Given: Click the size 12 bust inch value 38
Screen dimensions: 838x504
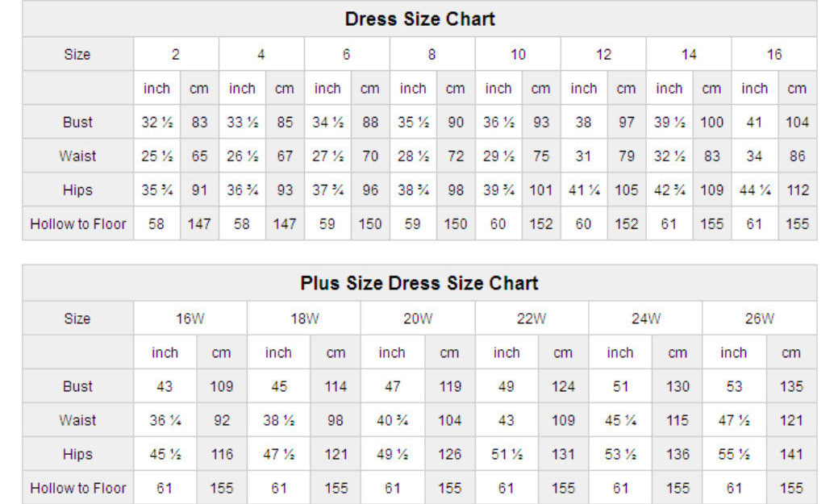Looking at the screenshot, I should pyautogui.click(x=583, y=123).
